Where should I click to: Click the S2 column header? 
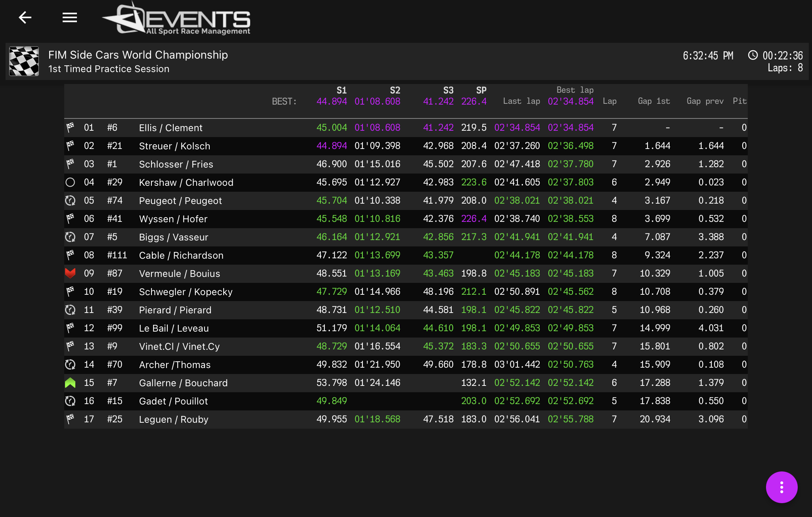pos(395,90)
